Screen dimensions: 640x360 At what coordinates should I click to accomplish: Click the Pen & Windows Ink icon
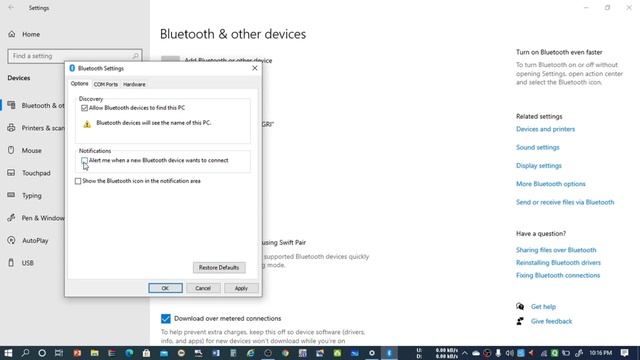coord(11,218)
